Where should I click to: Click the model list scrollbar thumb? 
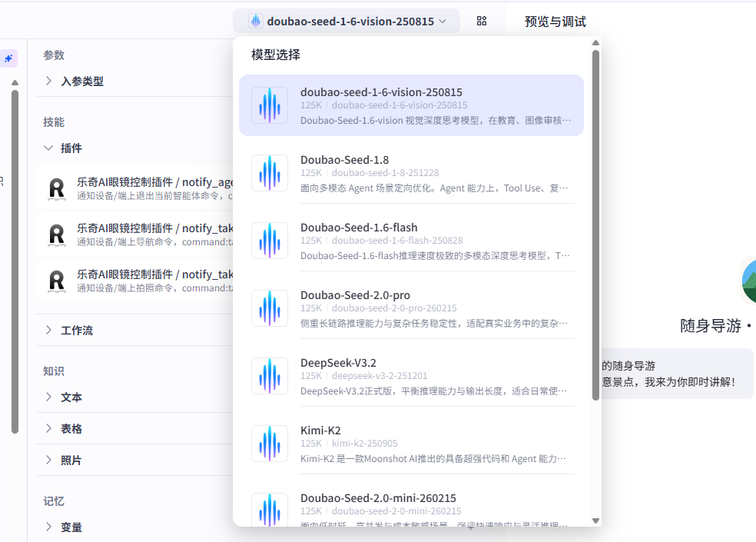point(596,224)
